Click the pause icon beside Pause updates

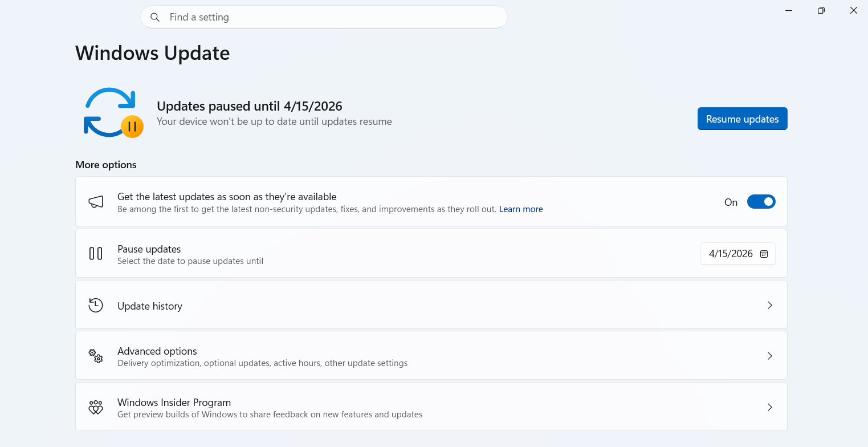click(96, 254)
